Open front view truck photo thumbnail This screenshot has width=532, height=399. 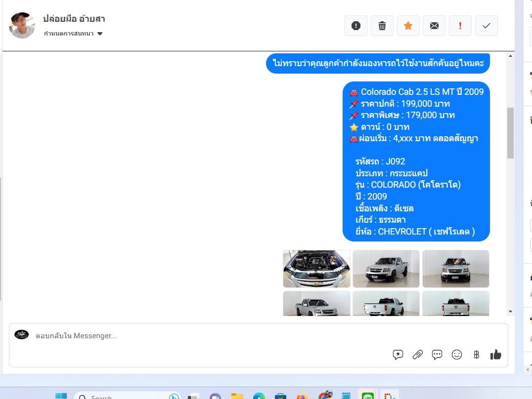(456, 269)
